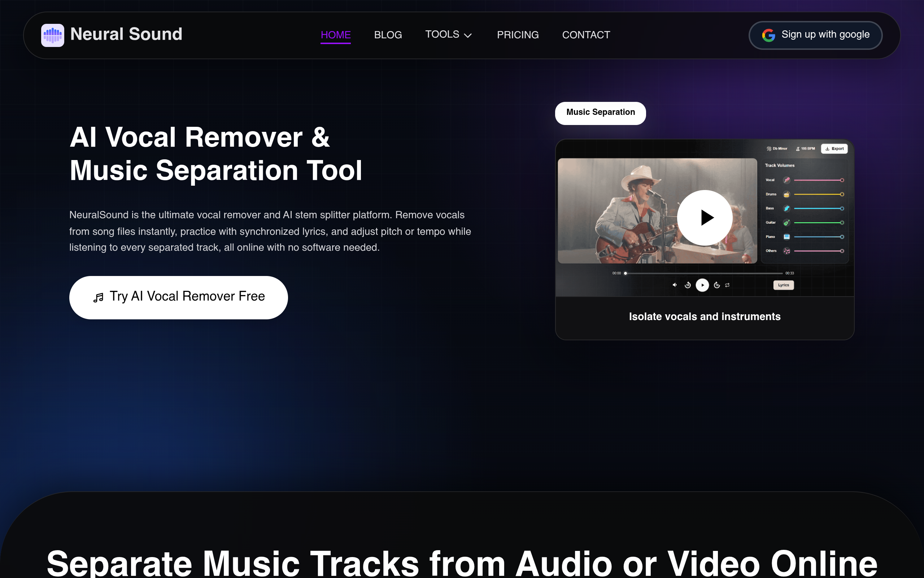Click the 00:33 duration label
Viewport: 924px width, 578px height.
coord(790,273)
